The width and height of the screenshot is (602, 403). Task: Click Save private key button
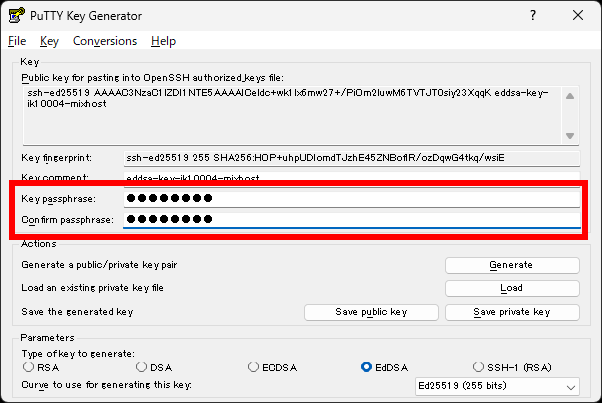(x=512, y=312)
